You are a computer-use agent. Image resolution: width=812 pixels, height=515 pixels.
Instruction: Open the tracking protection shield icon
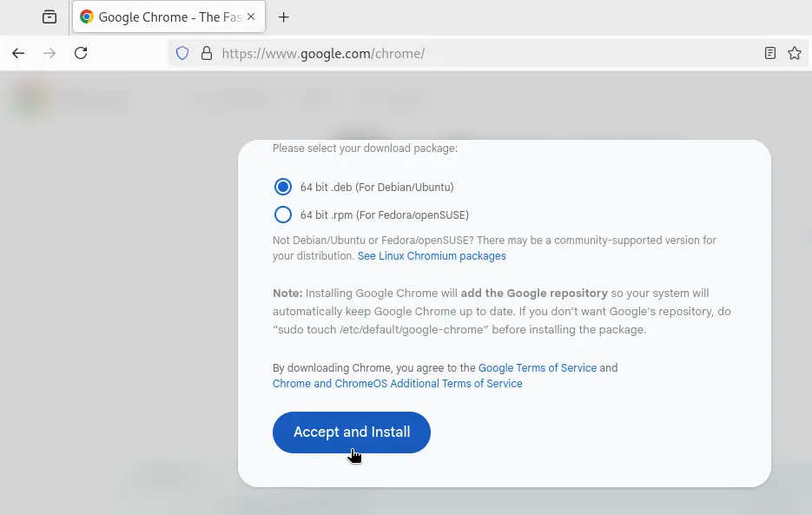(182, 53)
